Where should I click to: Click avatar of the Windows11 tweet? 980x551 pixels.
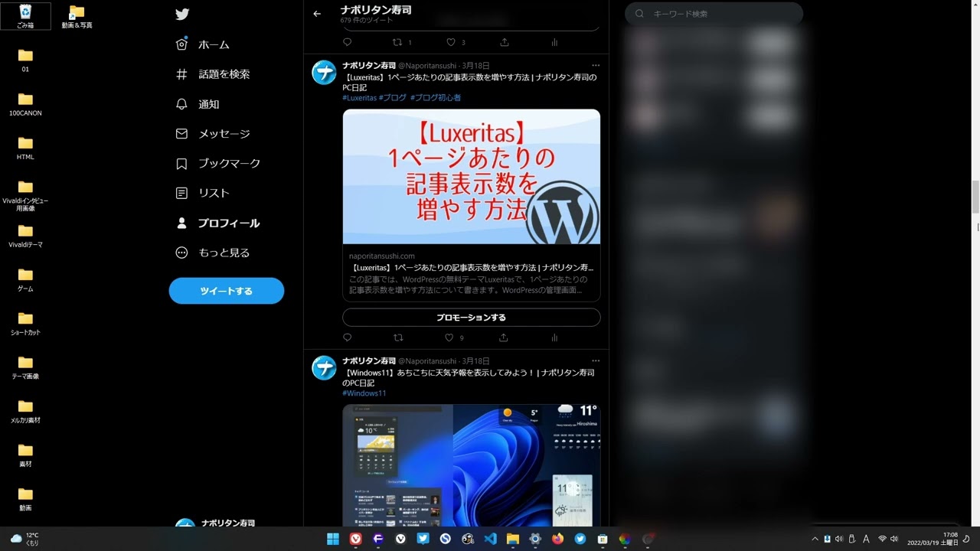pos(324,368)
